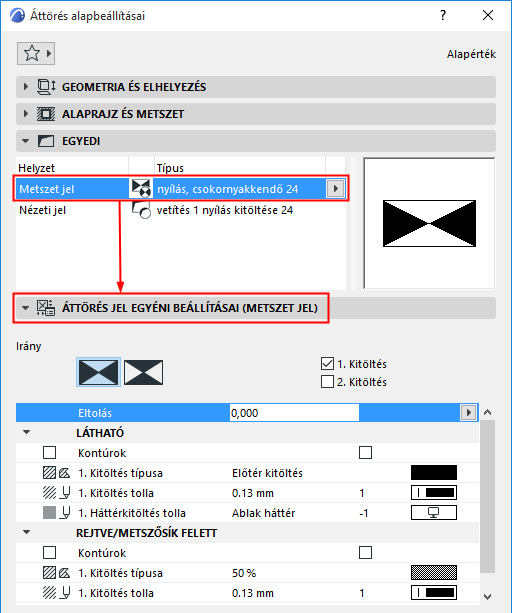Click the Egyedi panel icon
512x613 pixels.
coord(46,141)
